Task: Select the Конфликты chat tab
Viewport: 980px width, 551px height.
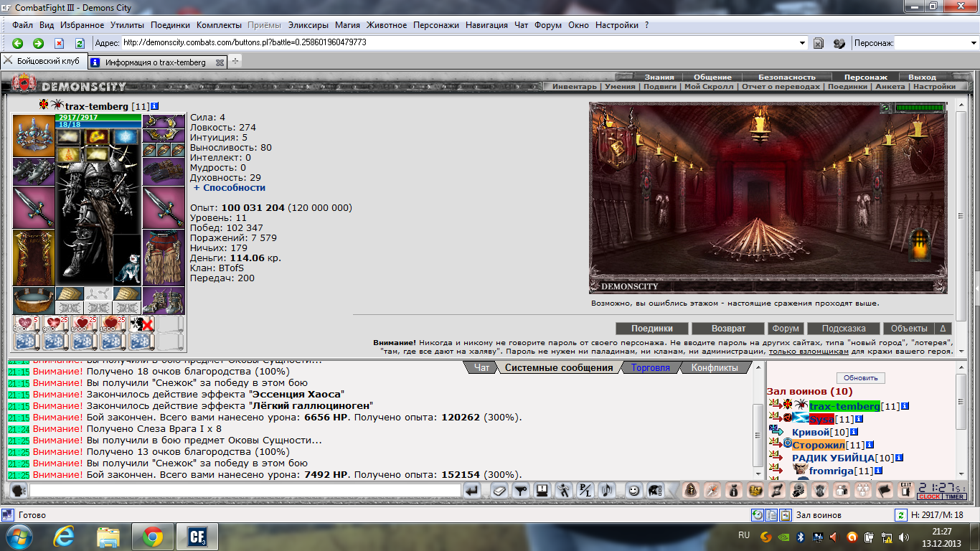Action: tap(714, 367)
